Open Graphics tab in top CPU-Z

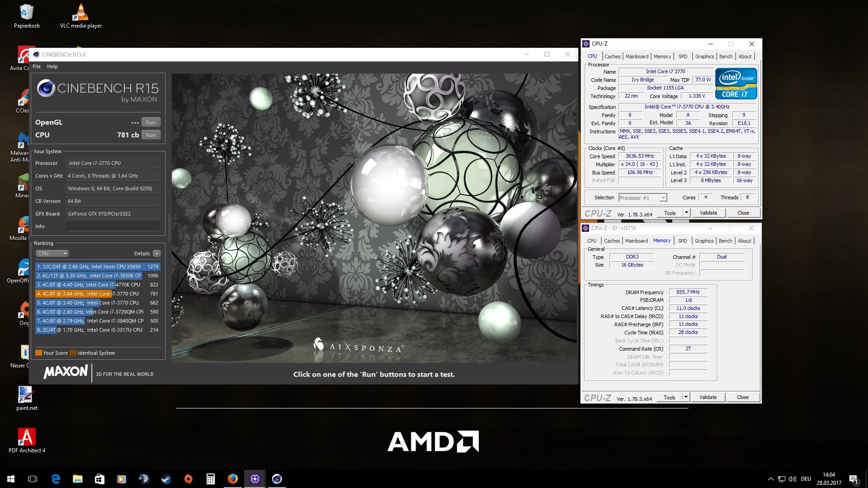click(704, 56)
